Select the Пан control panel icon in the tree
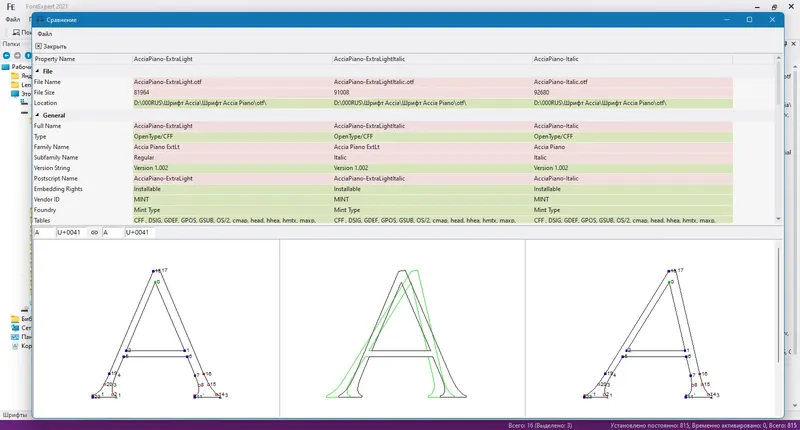 15,337
